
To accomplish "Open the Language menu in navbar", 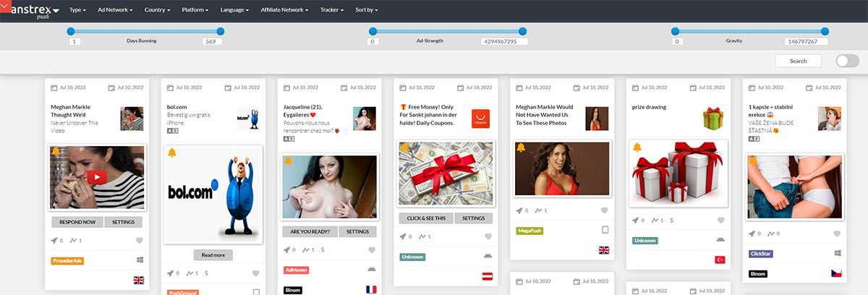I will 235,11.
